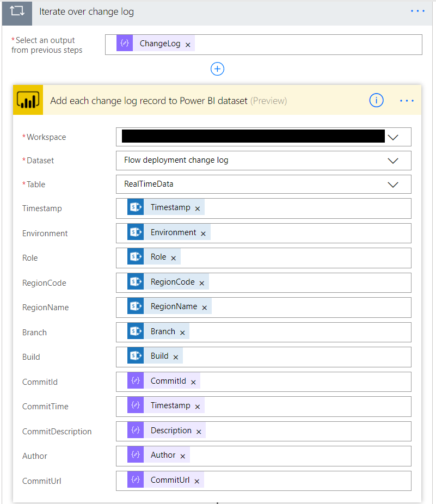Click the Power BI icon in action header
436x504 pixels.
point(28,100)
